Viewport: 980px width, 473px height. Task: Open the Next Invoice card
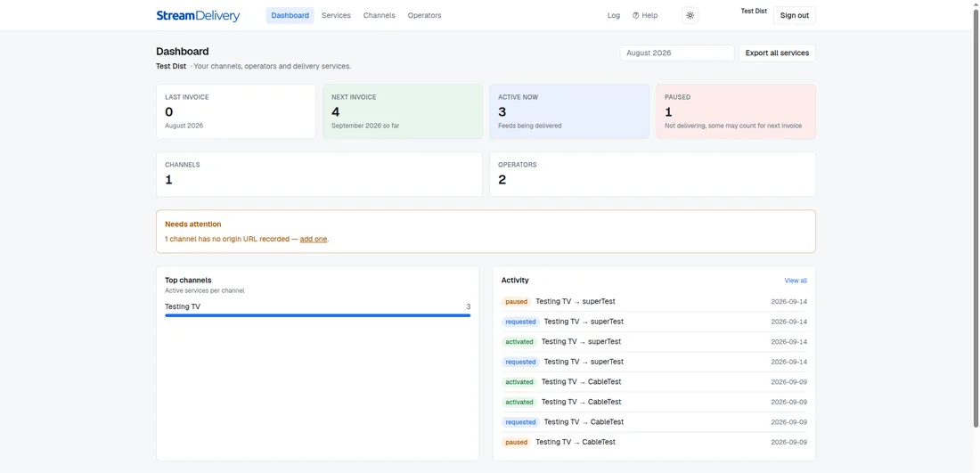[x=403, y=111]
